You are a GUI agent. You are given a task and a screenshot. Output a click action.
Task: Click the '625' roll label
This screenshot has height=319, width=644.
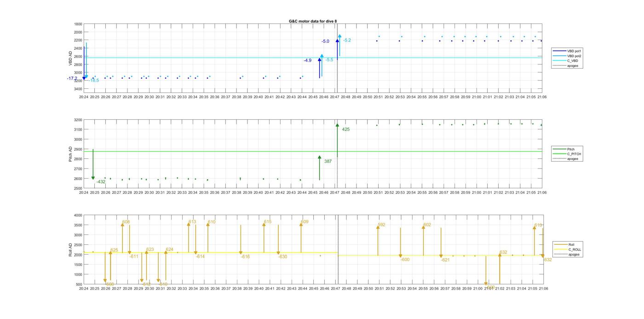pyautogui.click(x=114, y=250)
